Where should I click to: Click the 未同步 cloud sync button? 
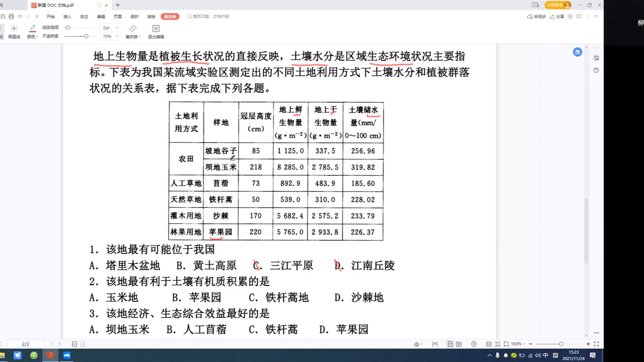pos(536,17)
